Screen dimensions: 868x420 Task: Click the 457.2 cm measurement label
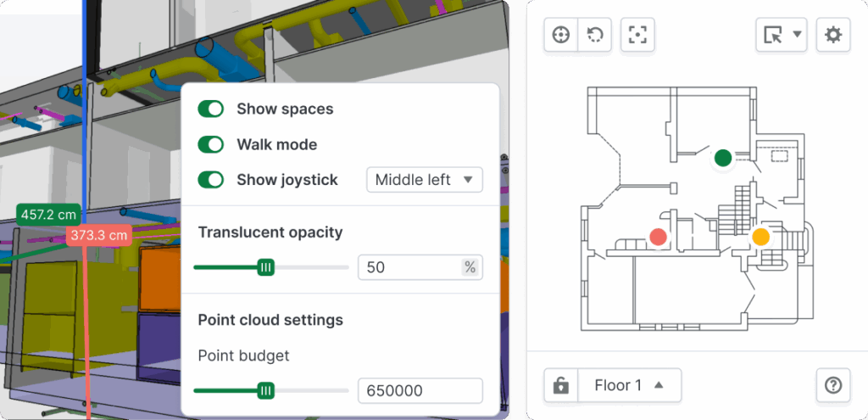(50, 216)
